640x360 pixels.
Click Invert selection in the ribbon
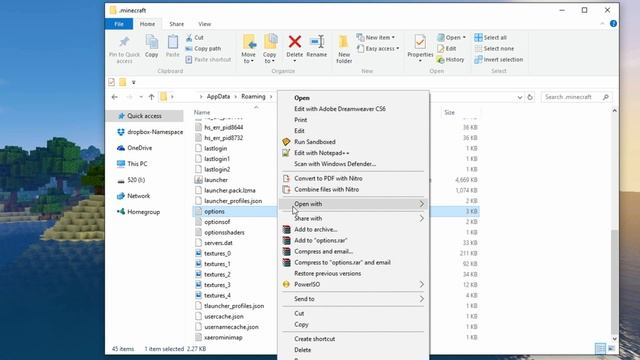pyautogui.click(x=498, y=60)
